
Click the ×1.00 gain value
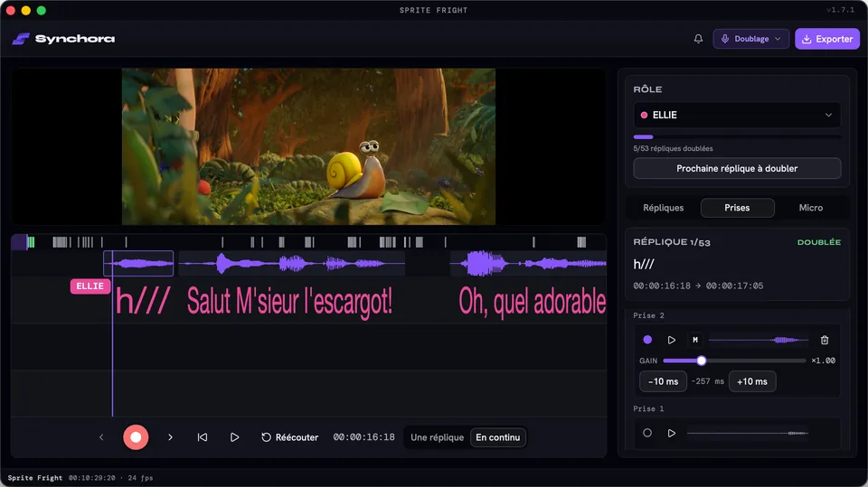pyautogui.click(x=823, y=361)
